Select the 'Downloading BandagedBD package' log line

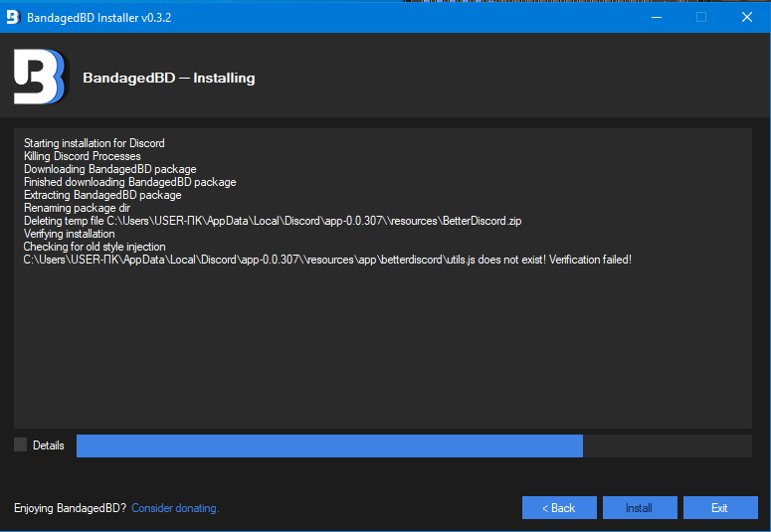(x=110, y=169)
